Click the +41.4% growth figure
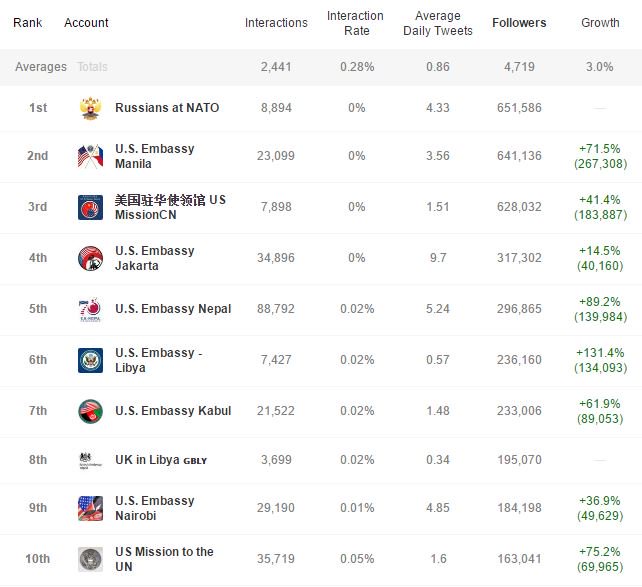 [600, 200]
